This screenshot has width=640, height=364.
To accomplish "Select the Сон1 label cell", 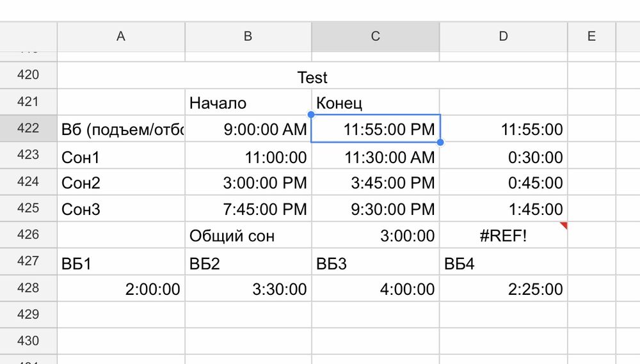I will [x=120, y=157].
